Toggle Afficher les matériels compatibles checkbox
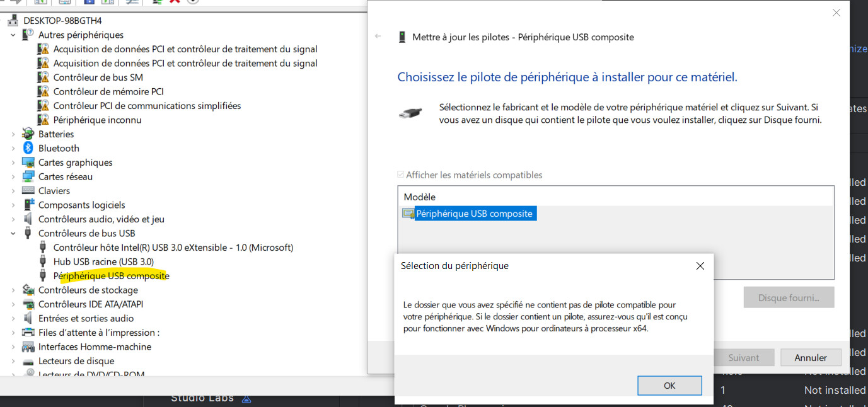The width and height of the screenshot is (868, 407). pyautogui.click(x=402, y=175)
